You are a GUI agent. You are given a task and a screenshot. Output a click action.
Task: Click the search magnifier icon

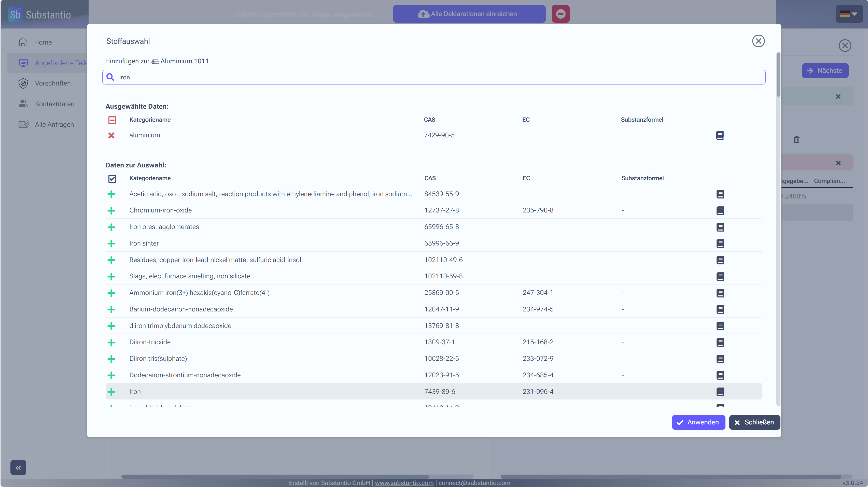(x=110, y=77)
